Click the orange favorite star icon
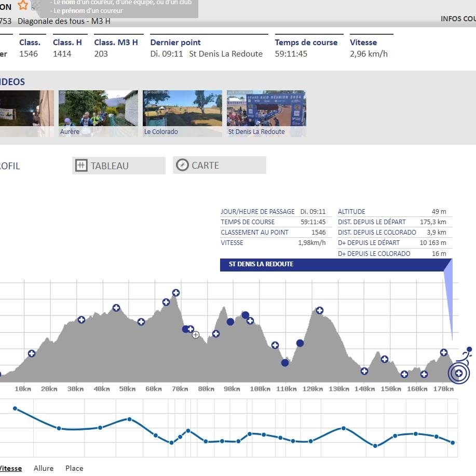Image resolution: width=476 pixels, height=476 pixels. click(x=23, y=5)
